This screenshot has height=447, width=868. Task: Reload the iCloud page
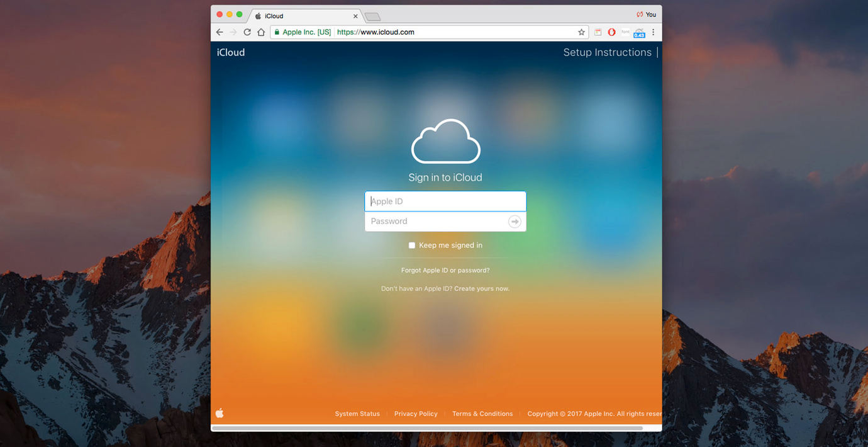[247, 32]
